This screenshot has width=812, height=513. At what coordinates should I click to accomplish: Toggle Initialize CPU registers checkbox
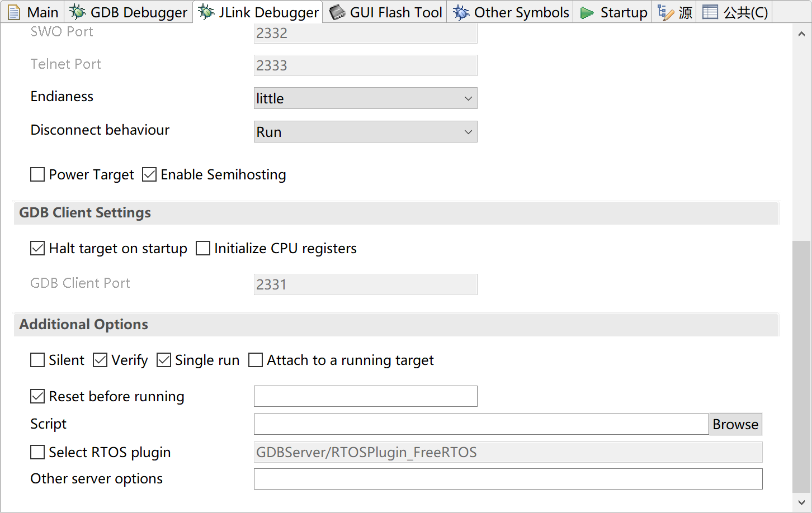pos(203,248)
